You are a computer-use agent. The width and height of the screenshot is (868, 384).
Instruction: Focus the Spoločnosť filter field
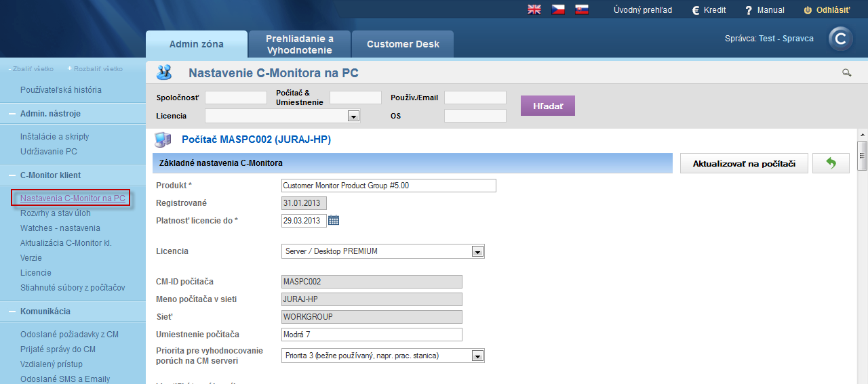[236, 98]
